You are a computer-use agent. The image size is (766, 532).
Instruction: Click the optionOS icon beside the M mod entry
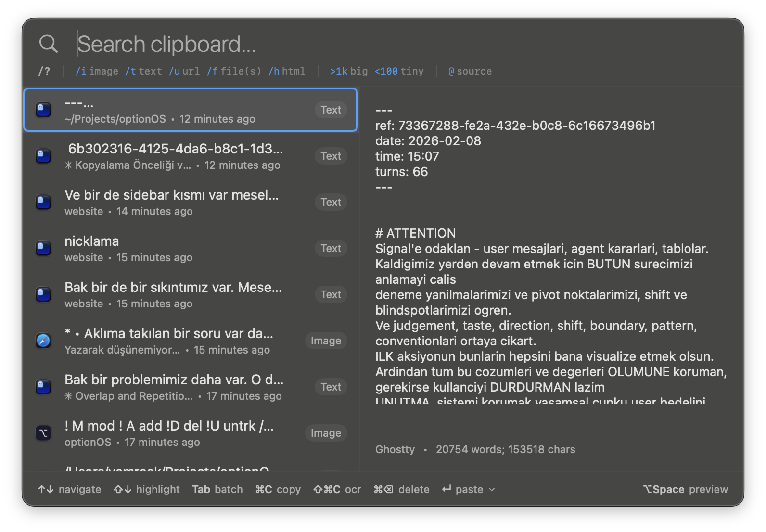tap(43, 433)
